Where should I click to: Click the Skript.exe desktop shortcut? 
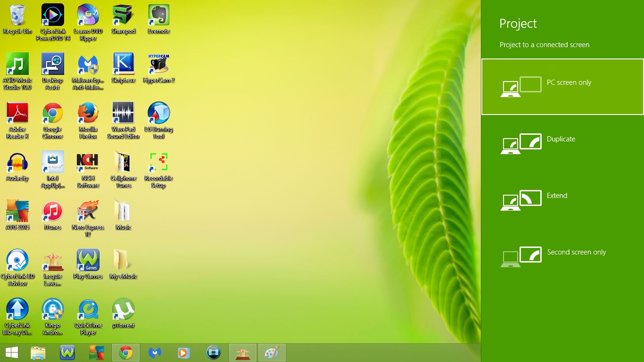tap(124, 68)
